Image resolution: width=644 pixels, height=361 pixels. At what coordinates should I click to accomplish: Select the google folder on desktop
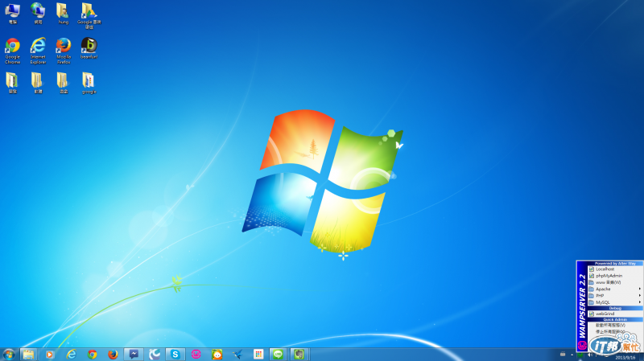(x=89, y=84)
